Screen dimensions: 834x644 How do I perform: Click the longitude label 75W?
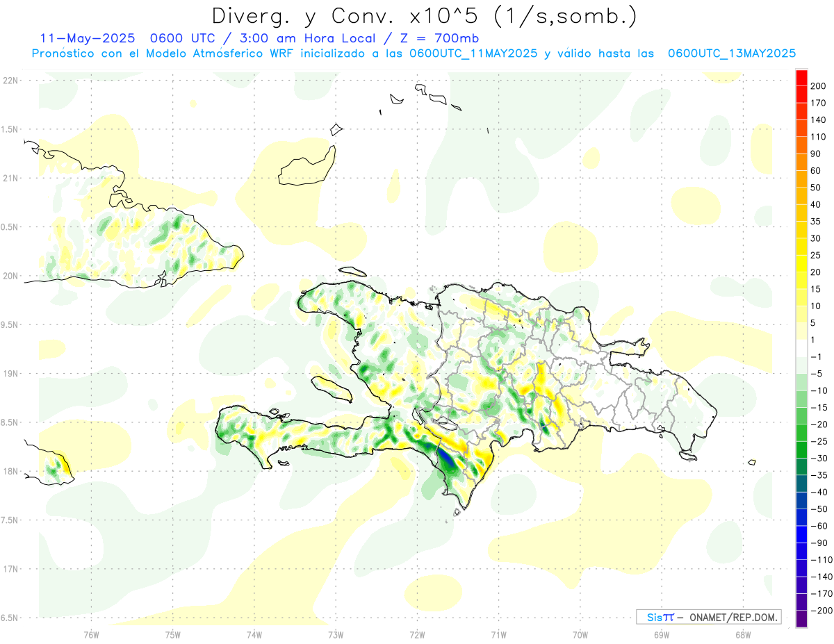tap(173, 634)
